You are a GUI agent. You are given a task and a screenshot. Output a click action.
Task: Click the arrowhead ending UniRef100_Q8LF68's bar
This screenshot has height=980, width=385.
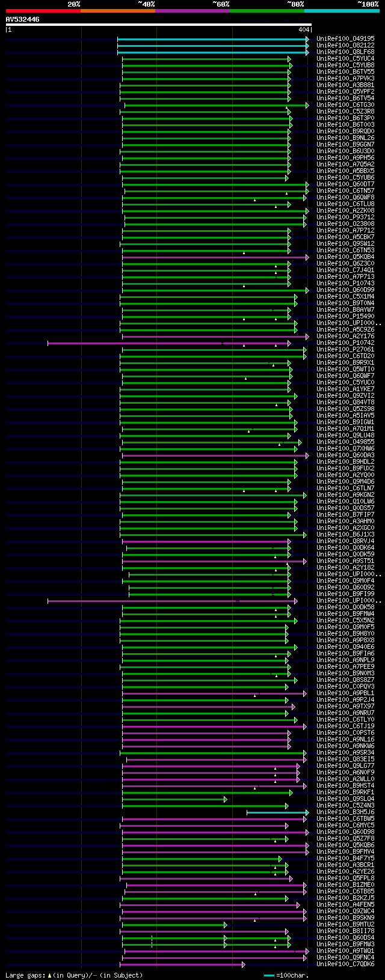(307, 52)
